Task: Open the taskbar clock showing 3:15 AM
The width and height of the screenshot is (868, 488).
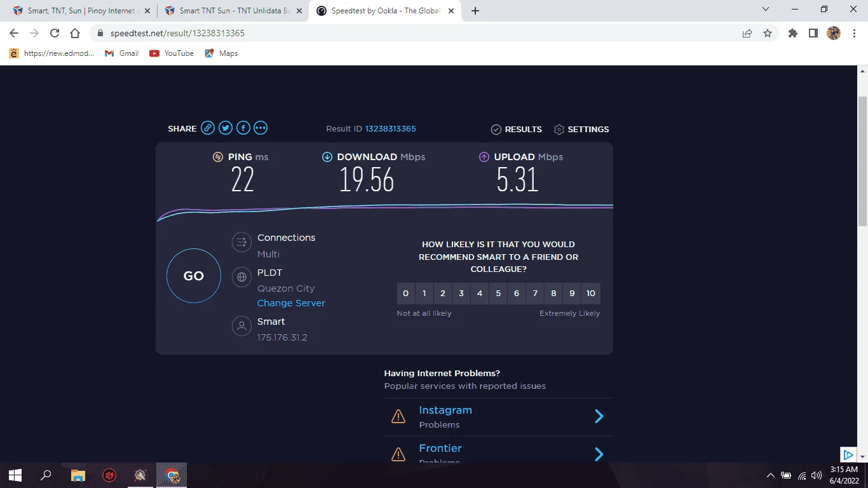Action: click(x=844, y=475)
